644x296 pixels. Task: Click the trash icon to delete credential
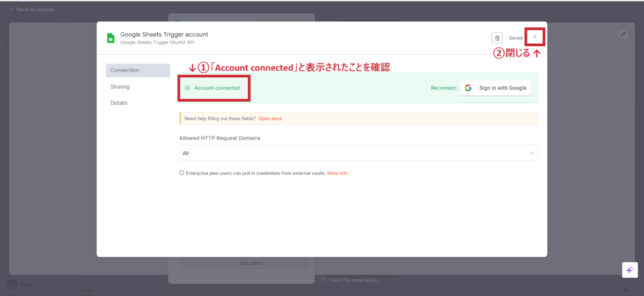pos(497,38)
